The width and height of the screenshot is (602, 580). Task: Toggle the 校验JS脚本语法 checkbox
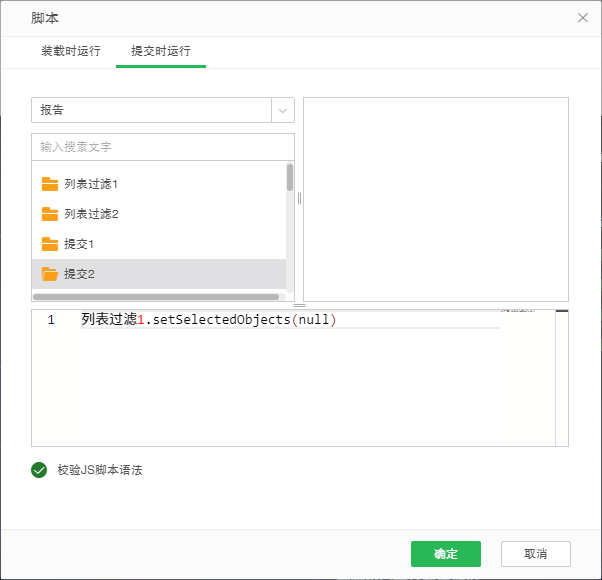point(39,469)
